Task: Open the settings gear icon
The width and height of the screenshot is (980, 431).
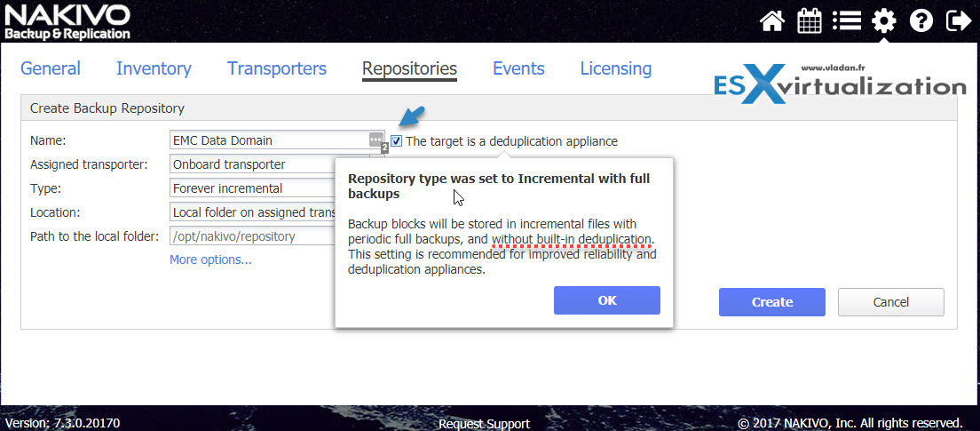Action: pos(884,21)
